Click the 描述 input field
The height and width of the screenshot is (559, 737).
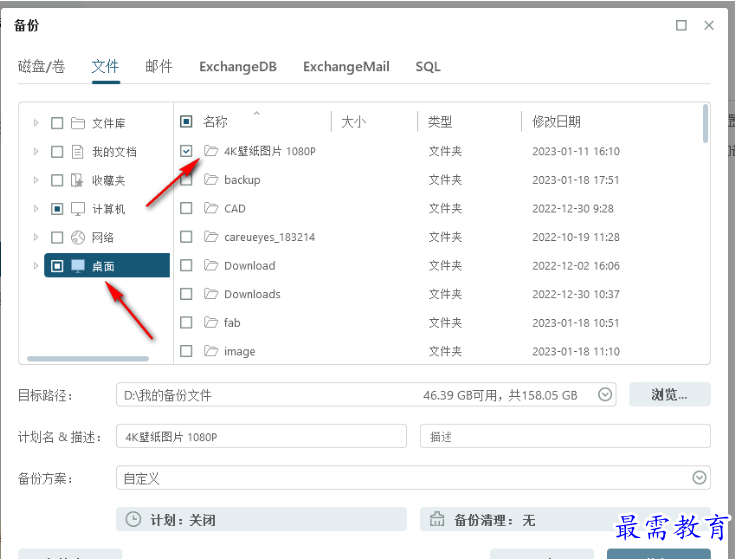click(x=565, y=436)
